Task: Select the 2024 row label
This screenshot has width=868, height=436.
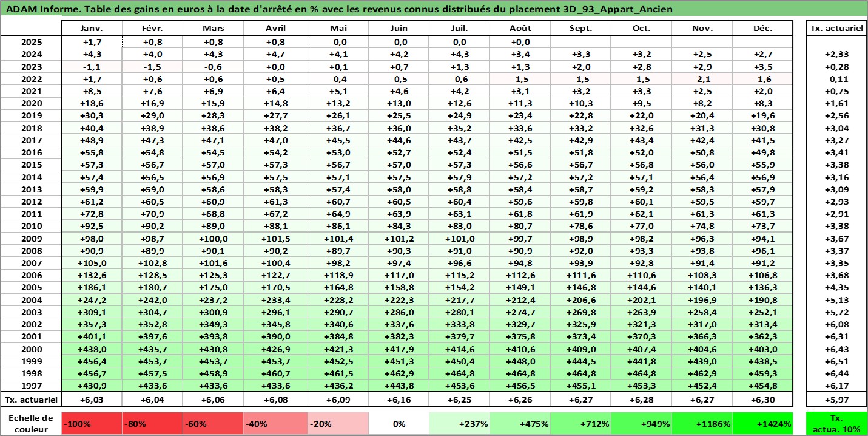Action: click(31, 55)
